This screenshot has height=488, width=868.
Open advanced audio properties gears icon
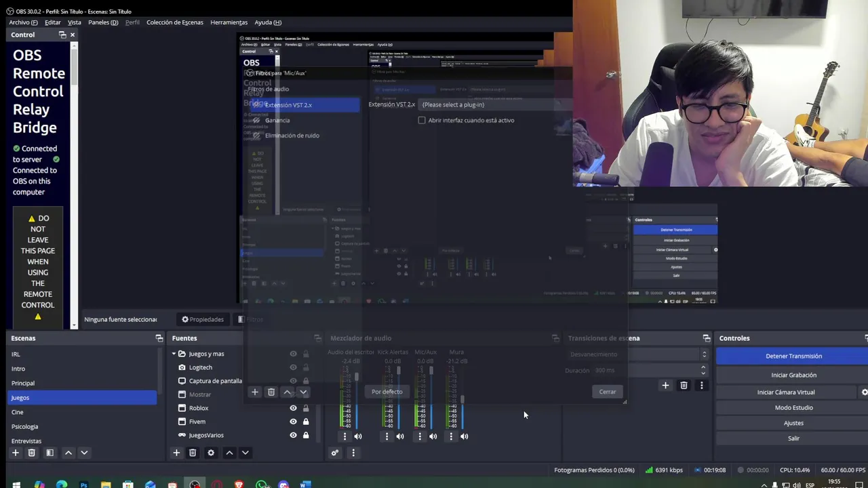point(335,453)
